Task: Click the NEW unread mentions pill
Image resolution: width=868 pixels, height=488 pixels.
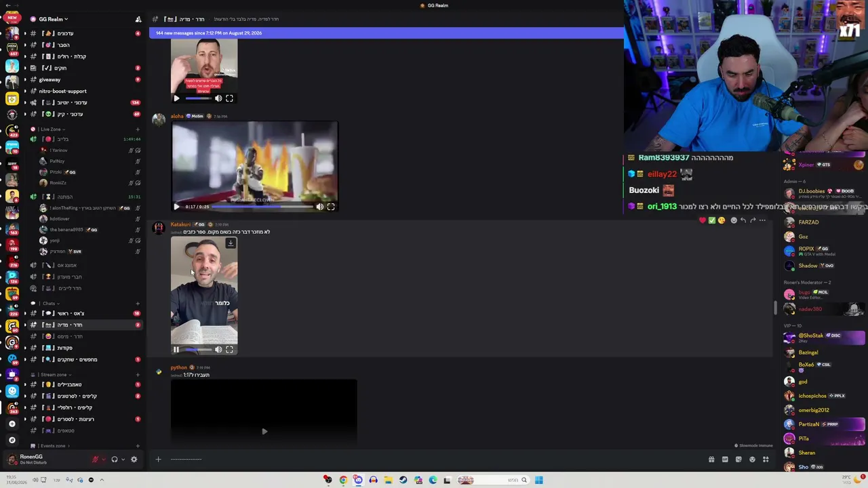Action: click(12, 18)
